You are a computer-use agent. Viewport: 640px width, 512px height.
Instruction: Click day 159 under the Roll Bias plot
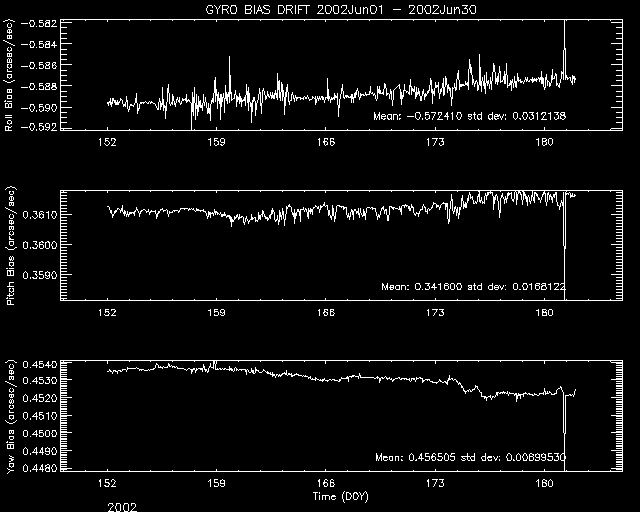(216, 142)
